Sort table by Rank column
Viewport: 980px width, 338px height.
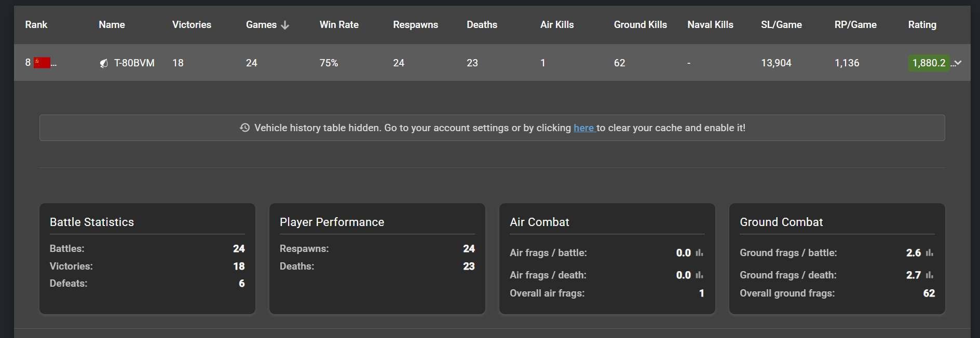[x=36, y=25]
